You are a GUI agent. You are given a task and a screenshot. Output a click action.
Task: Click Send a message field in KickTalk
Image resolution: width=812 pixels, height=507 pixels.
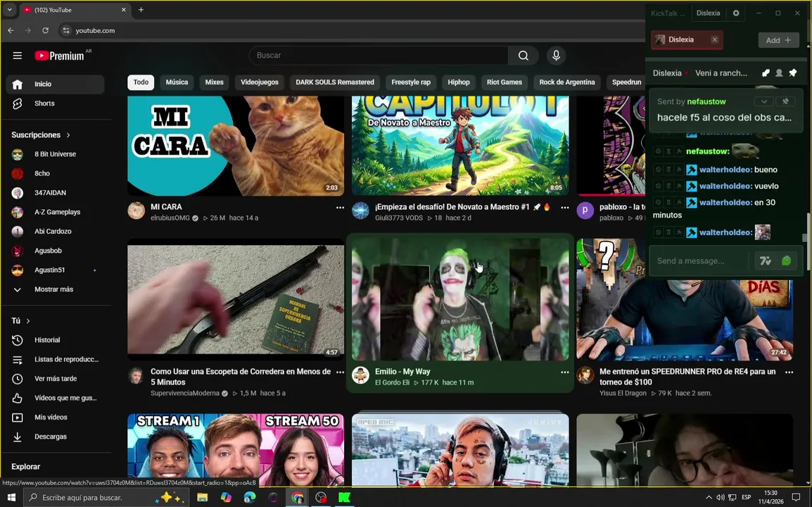(699, 261)
